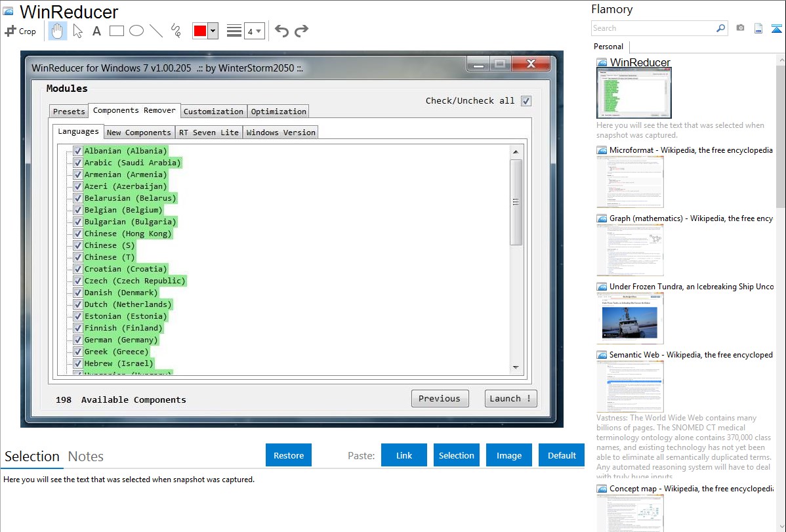
Task: Switch to the Customization tab
Action: (x=213, y=112)
